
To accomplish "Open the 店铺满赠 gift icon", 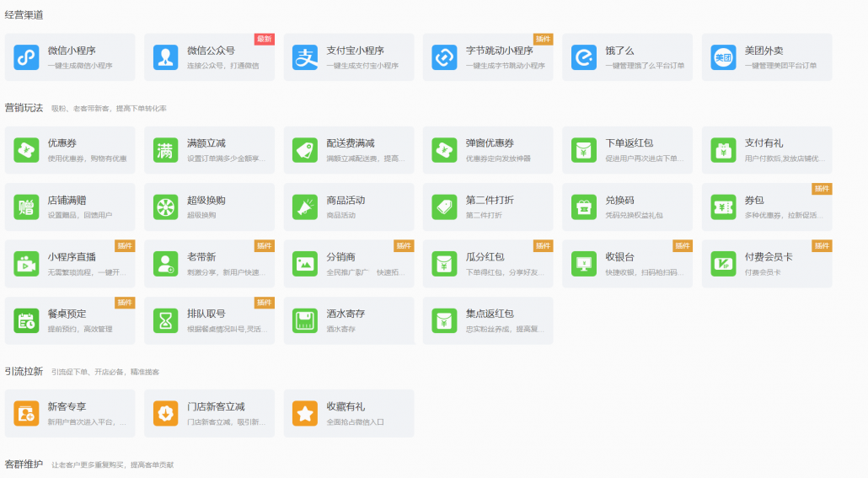I will [x=27, y=207].
